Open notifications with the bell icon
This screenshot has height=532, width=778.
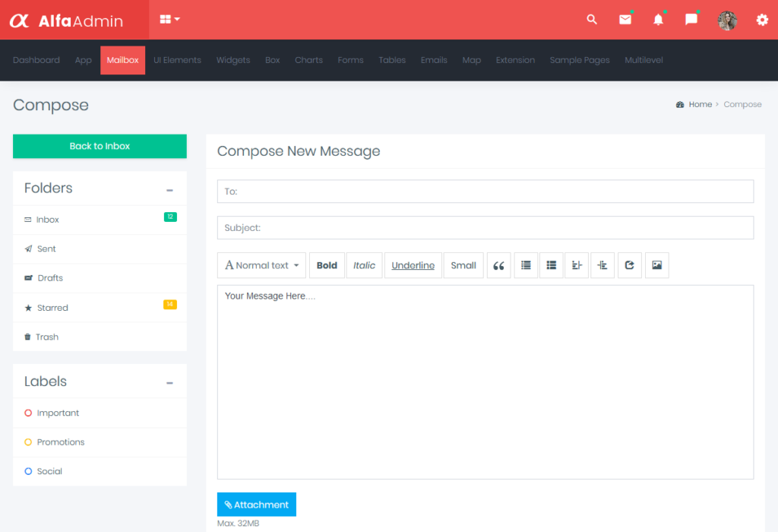[x=658, y=20]
